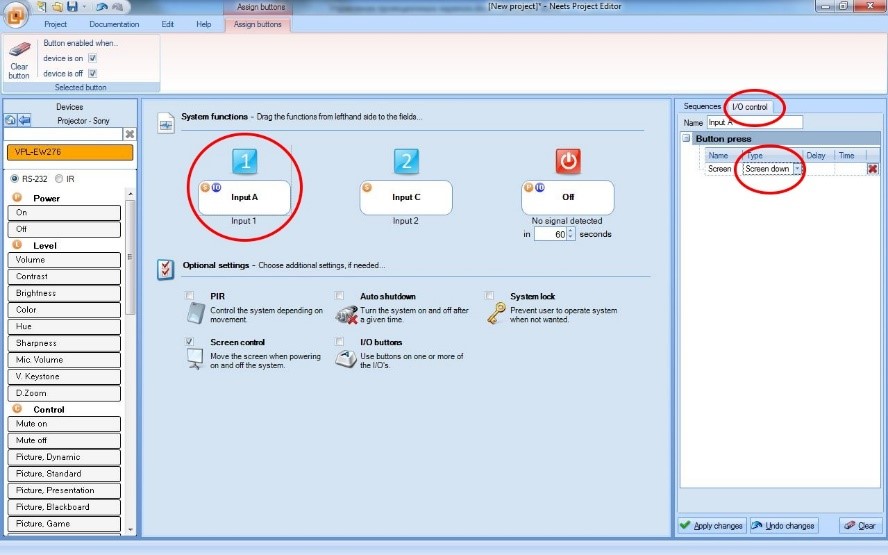888x555 pixels.
Task: Enable the PIR checkbox
Action: tap(190, 296)
